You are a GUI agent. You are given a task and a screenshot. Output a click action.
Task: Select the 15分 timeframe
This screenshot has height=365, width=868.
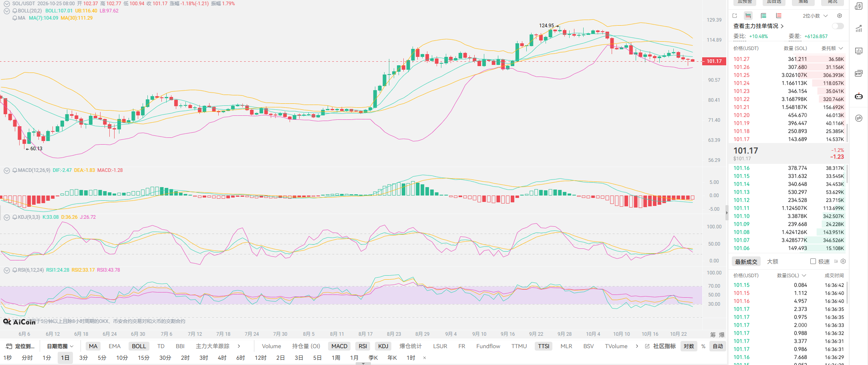coord(143,358)
